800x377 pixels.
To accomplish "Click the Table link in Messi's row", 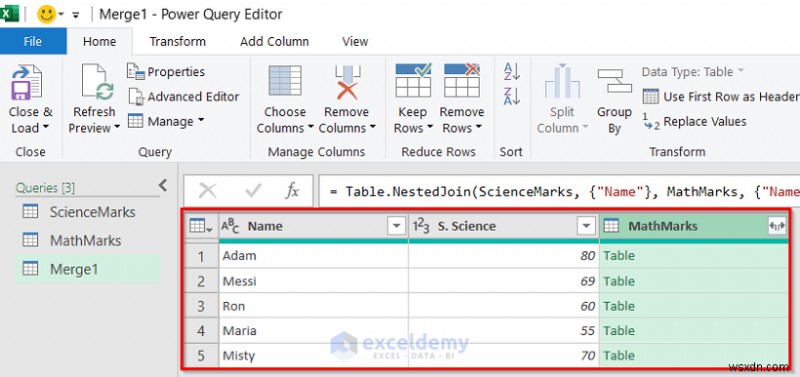I will click(619, 281).
